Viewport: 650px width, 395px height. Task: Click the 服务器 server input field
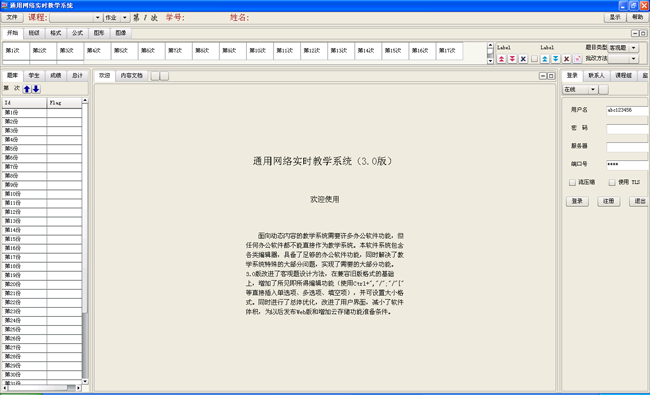click(628, 147)
